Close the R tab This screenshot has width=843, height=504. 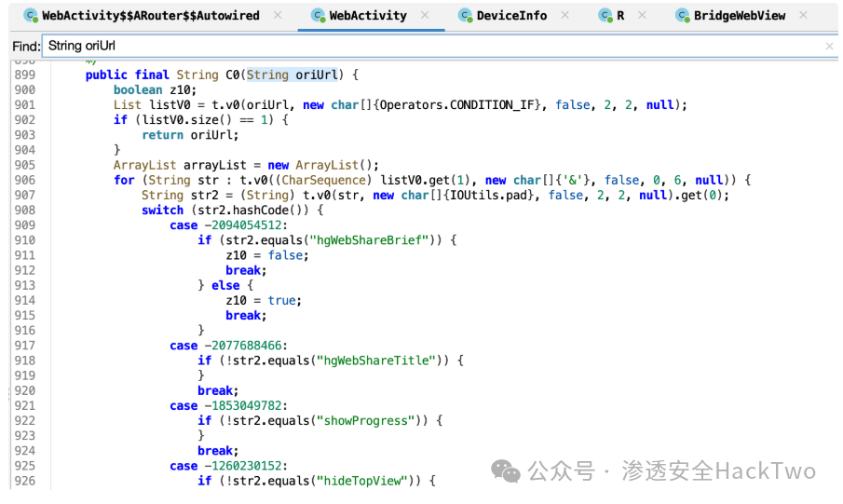(x=642, y=15)
